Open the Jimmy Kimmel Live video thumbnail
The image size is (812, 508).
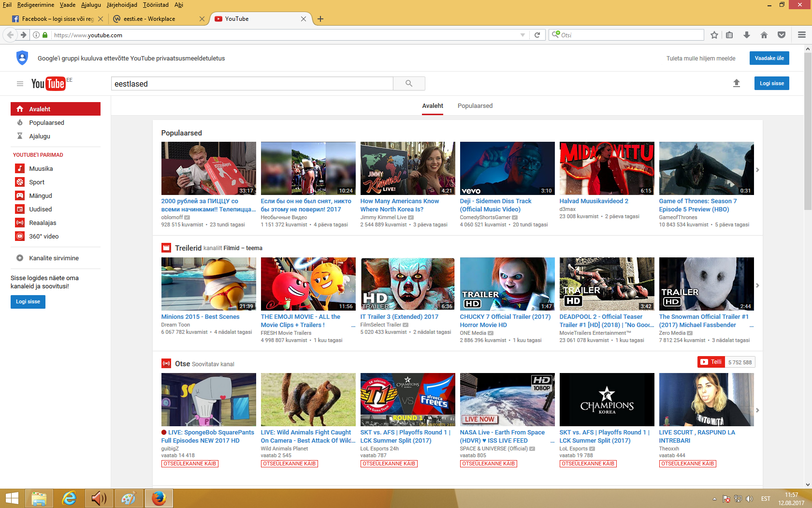tap(407, 168)
